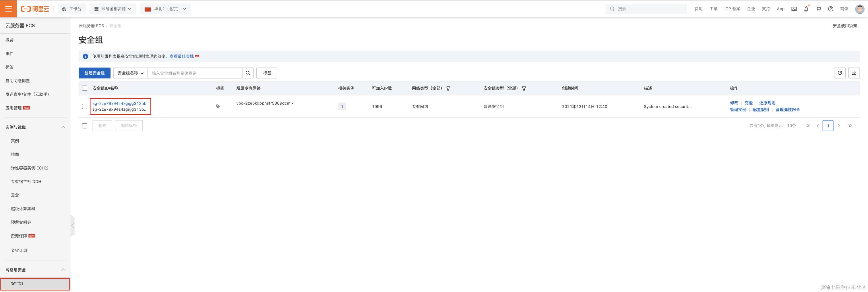Open the Enterprise (企业) top menu
The image size is (868, 292).
(751, 9)
